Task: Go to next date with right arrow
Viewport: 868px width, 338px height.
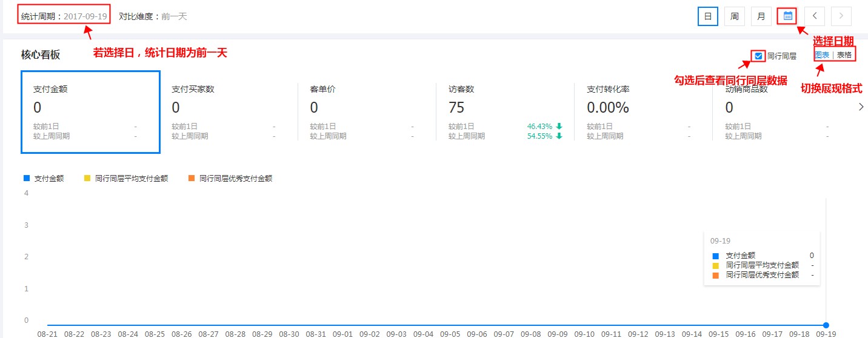Action: tap(841, 16)
